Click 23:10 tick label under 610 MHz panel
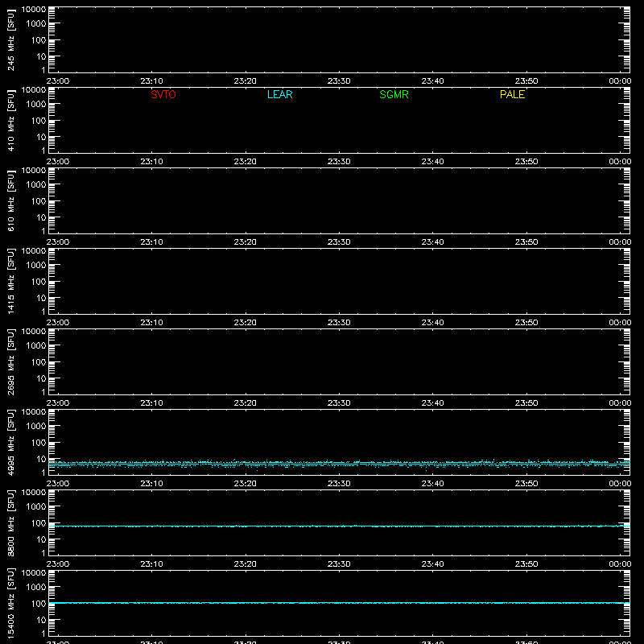Image resolution: width=644 pixels, height=644 pixels. [x=151, y=242]
